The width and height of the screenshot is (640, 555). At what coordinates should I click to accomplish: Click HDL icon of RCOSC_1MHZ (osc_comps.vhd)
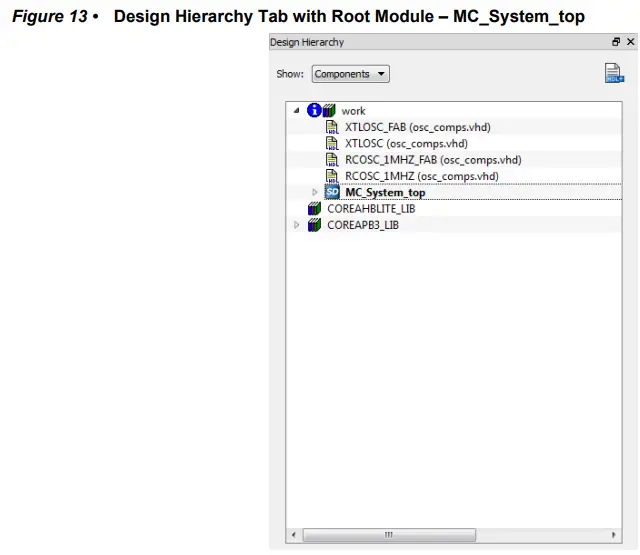pyautogui.click(x=332, y=176)
